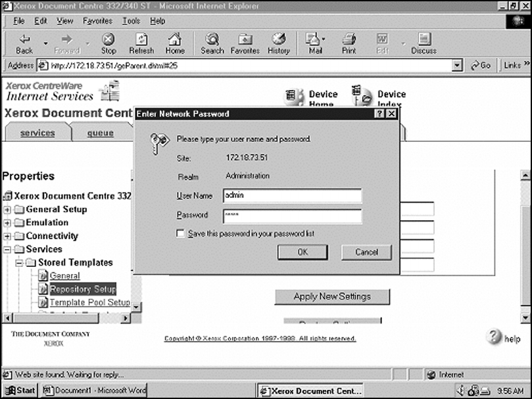Expand the Emulation folder

tap(7, 223)
